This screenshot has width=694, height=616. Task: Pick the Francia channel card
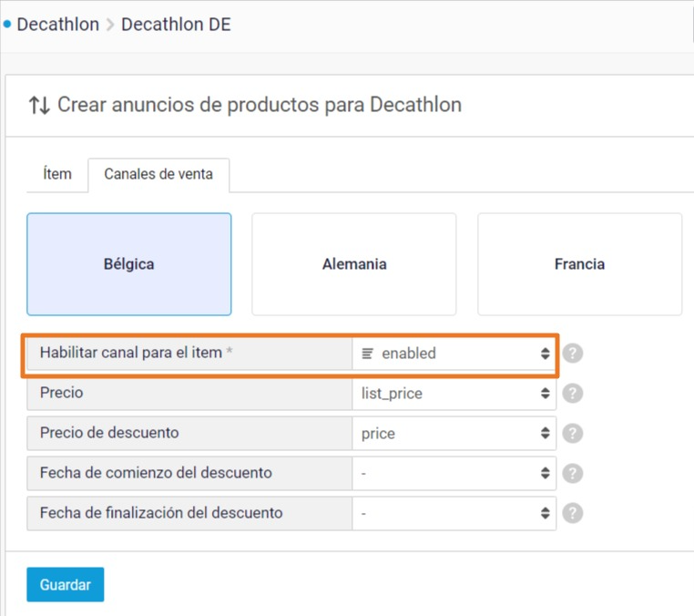[x=579, y=264]
